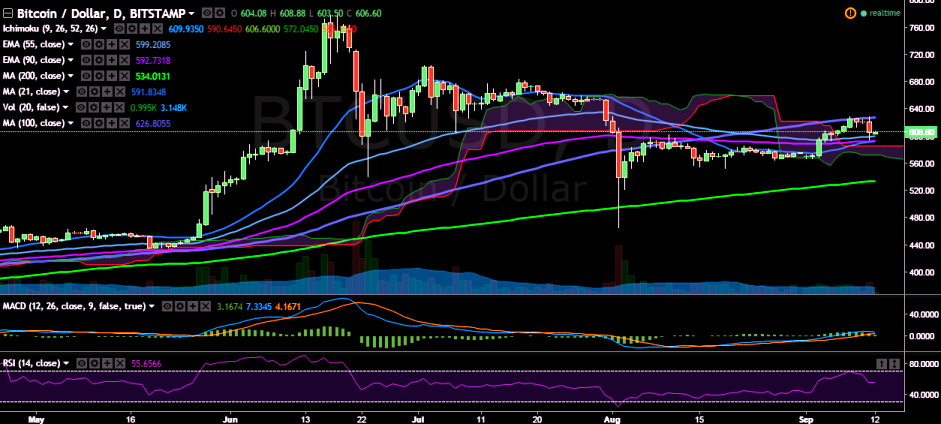The image size is (941, 424).
Task: Toggle the eye icon for EMA (90, close)
Action: (x=86, y=60)
